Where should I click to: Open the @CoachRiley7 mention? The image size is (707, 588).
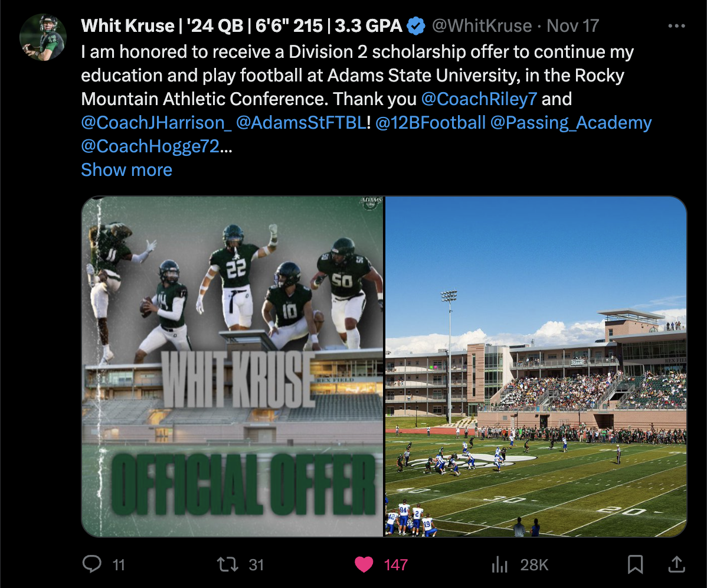[x=479, y=99]
